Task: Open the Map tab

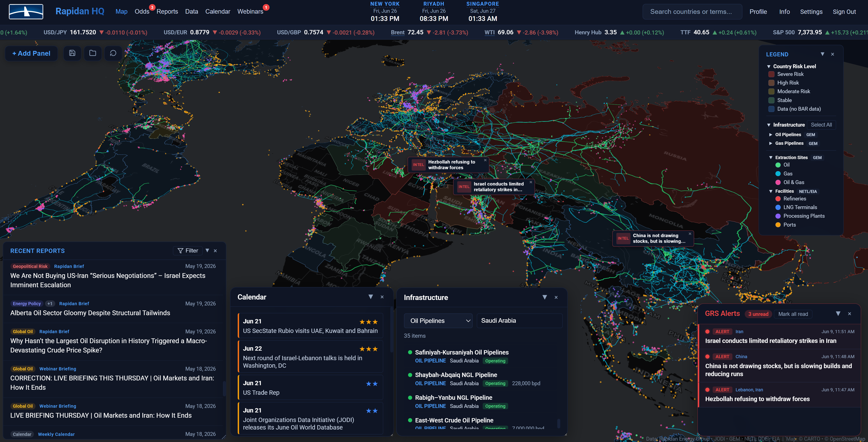Action: point(121,11)
